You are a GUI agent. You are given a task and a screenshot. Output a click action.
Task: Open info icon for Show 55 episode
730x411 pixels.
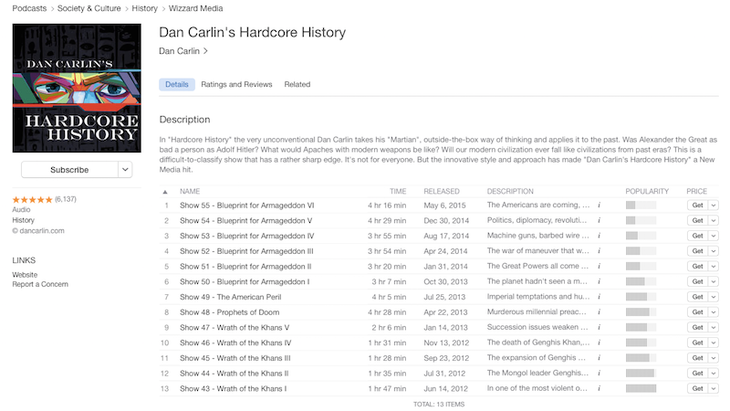click(x=599, y=205)
